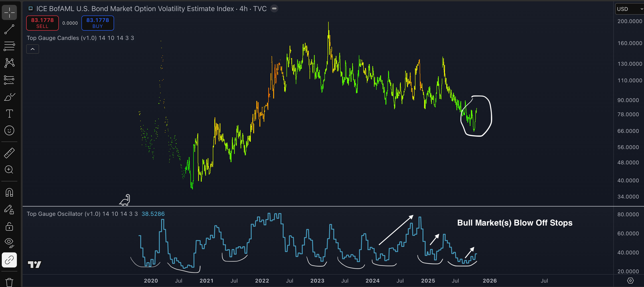This screenshot has width=644, height=287.
Task: Click the 34.0000 price scale label
Action: point(628,197)
